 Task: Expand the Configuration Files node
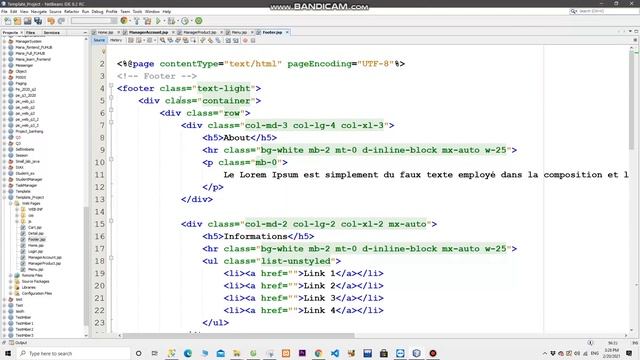coord(11,293)
